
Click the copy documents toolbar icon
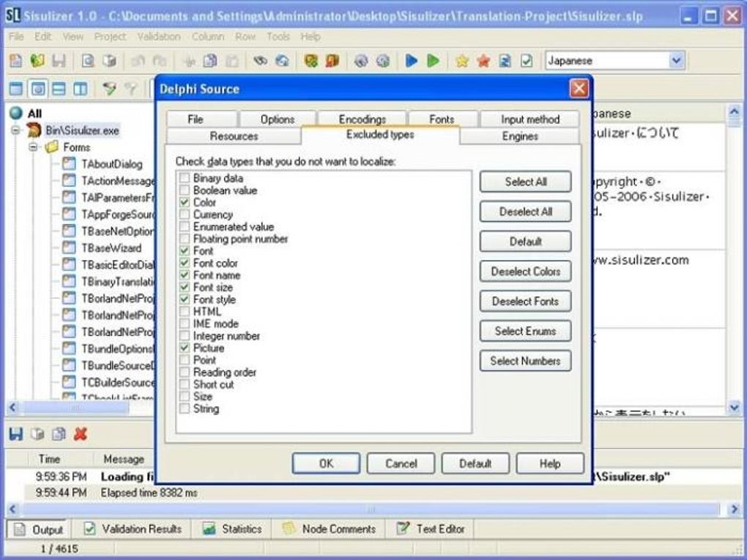click(x=209, y=61)
